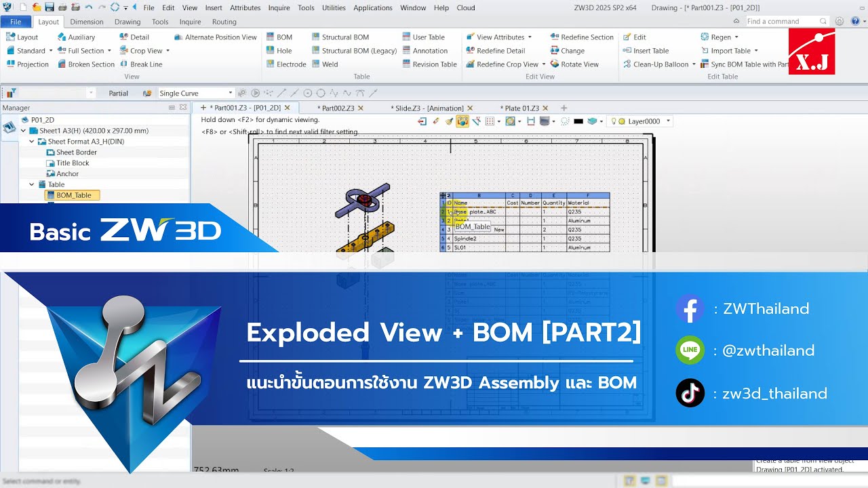
Task: Insert a User Table
Action: tap(423, 37)
